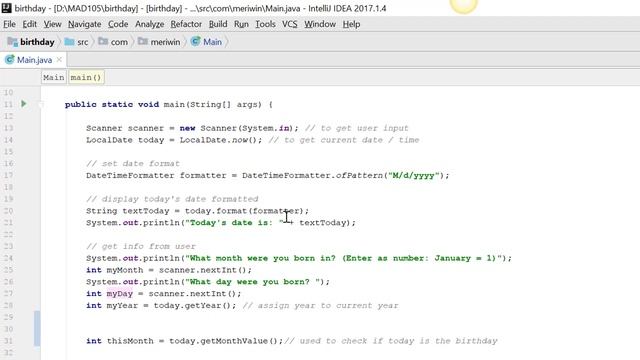
Task: Open the View menu
Action: coord(53,24)
